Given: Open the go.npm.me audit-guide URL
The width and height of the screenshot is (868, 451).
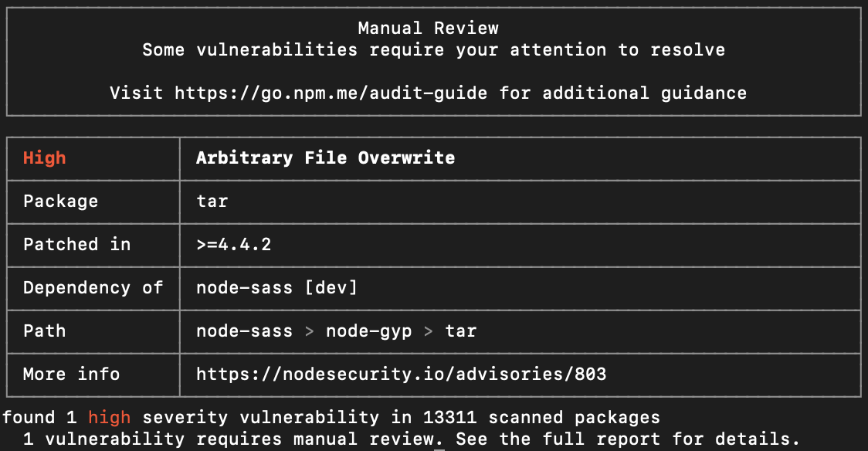Looking at the screenshot, I should pyautogui.click(x=331, y=93).
